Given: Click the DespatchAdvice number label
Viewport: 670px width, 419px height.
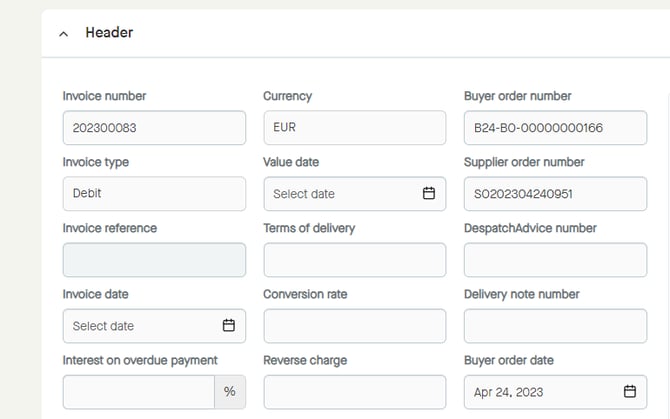Looking at the screenshot, I should point(530,228).
